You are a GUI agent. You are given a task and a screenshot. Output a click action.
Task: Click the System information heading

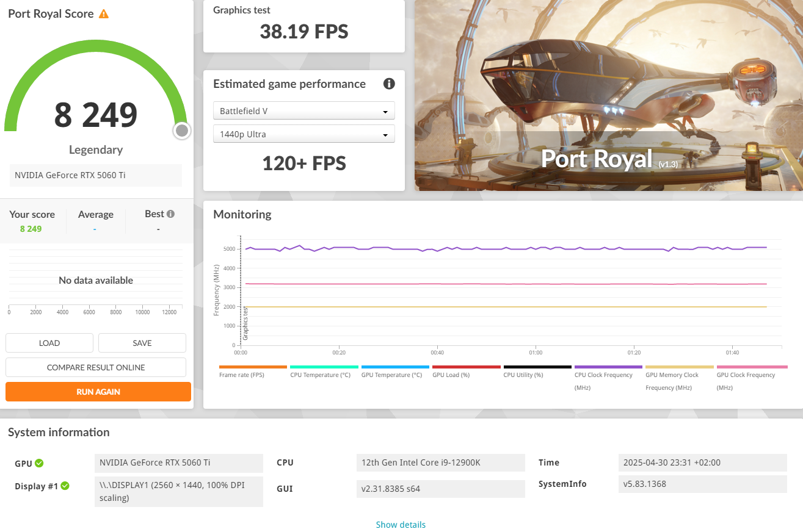[59, 433]
